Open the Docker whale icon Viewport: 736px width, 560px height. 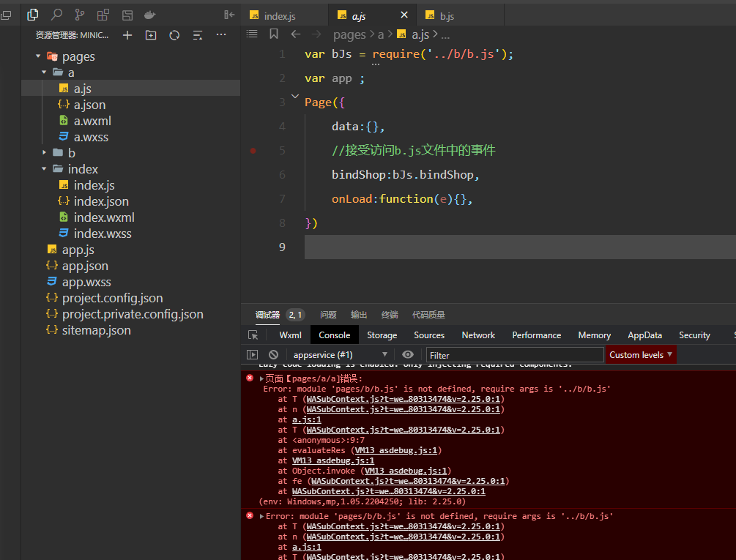pyautogui.click(x=149, y=15)
